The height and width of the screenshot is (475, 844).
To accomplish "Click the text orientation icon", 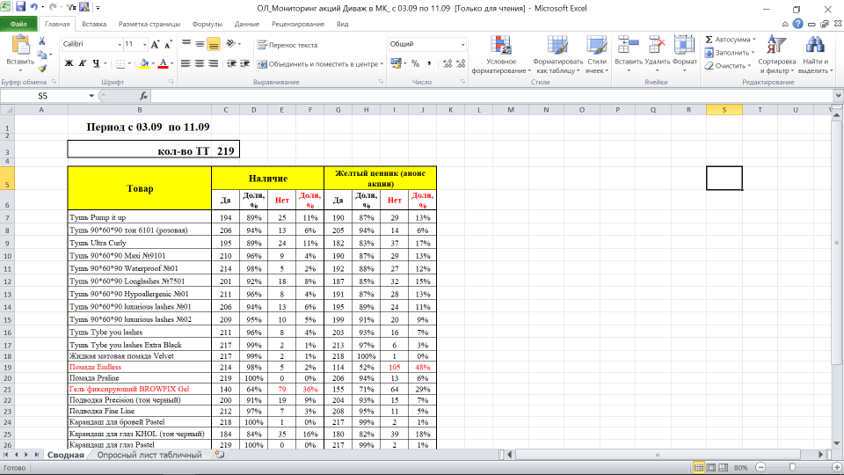I will 231,44.
